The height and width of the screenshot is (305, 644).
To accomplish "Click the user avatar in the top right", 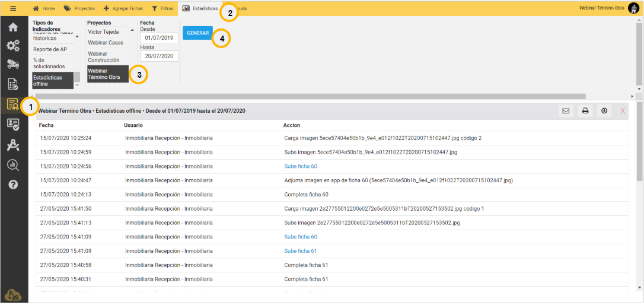I will point(634,8).
